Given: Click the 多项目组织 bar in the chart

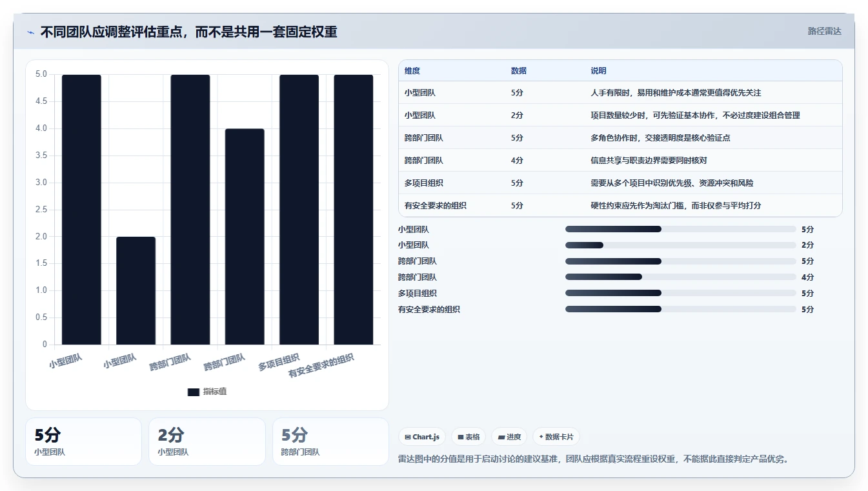Looking at the screenshot, I should (299, 210).
